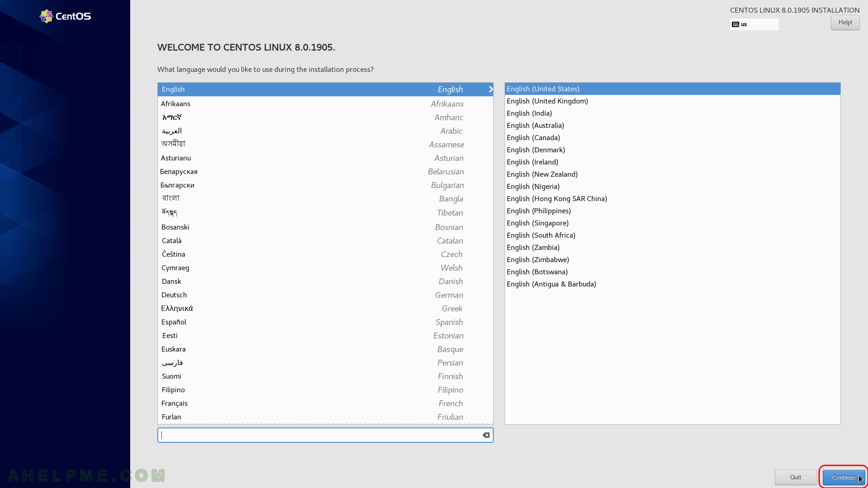Choose English (Nigeria) locale

tap(672, 187)
